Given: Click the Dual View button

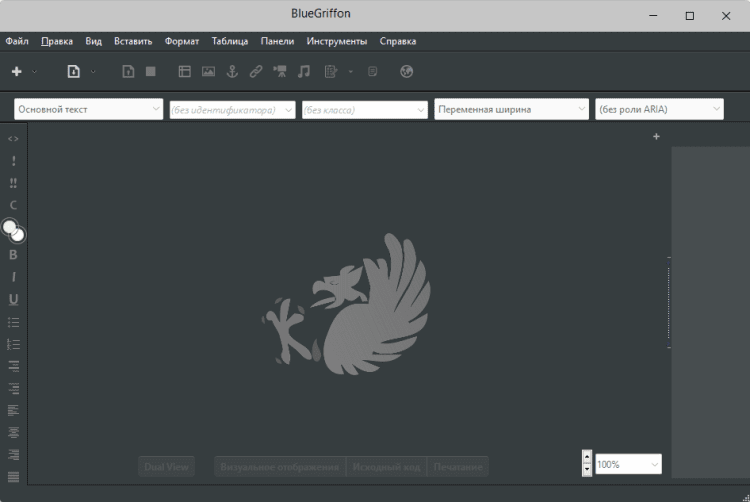Looking at the screenshot, I should [x=166, y=467].
